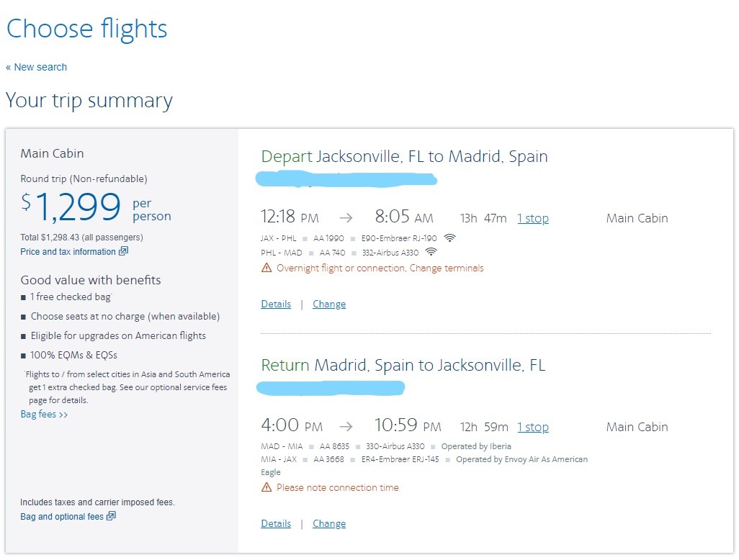Expand Details for return flight
739x560 pixels.
click(x=276, y=524)
